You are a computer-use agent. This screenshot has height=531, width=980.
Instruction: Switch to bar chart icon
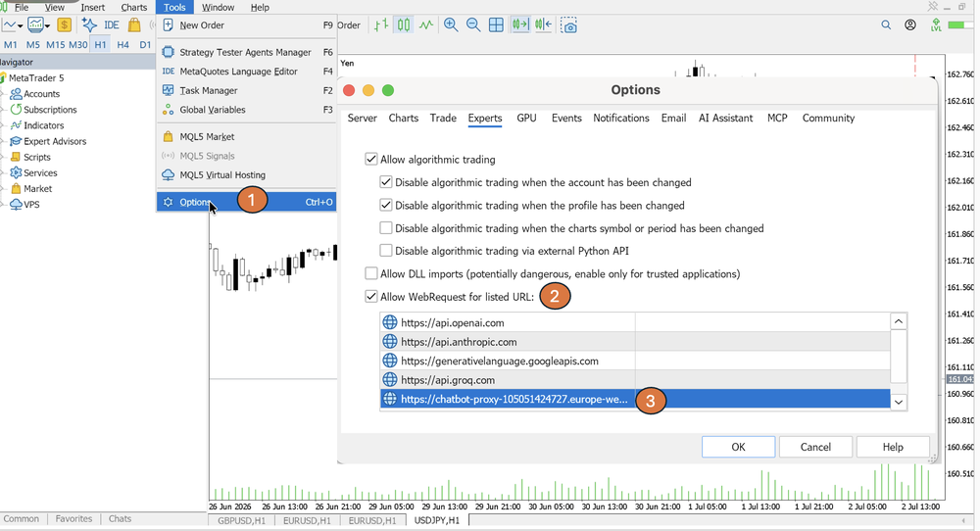click(x=380, y=25)
